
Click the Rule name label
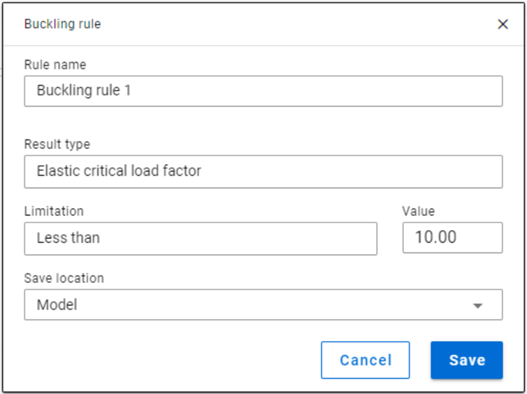(x=55, y=65)
